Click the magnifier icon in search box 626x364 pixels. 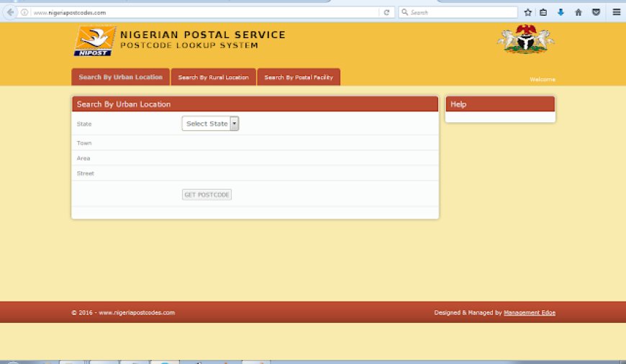click(404, 12)
